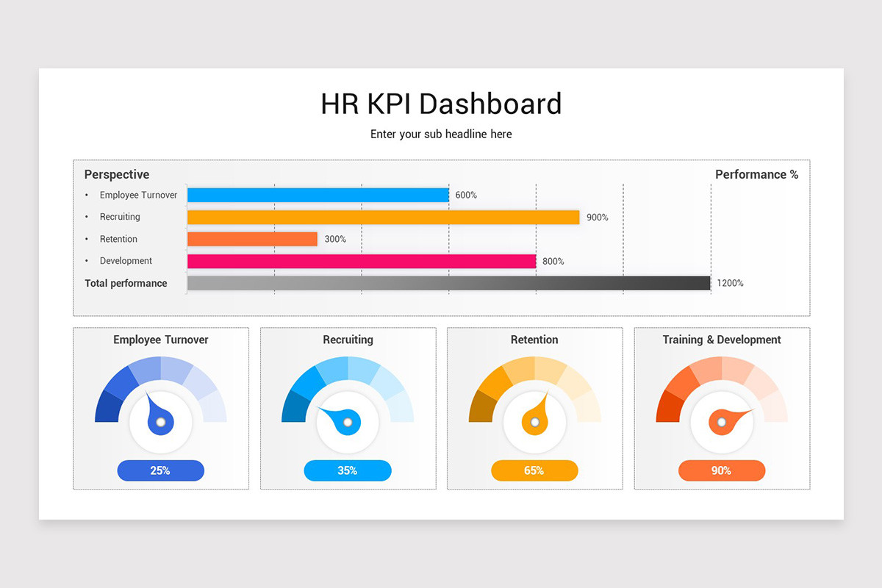Click the Perspective panel header
This screenshot has width=882, height=588.
[116, 174]
